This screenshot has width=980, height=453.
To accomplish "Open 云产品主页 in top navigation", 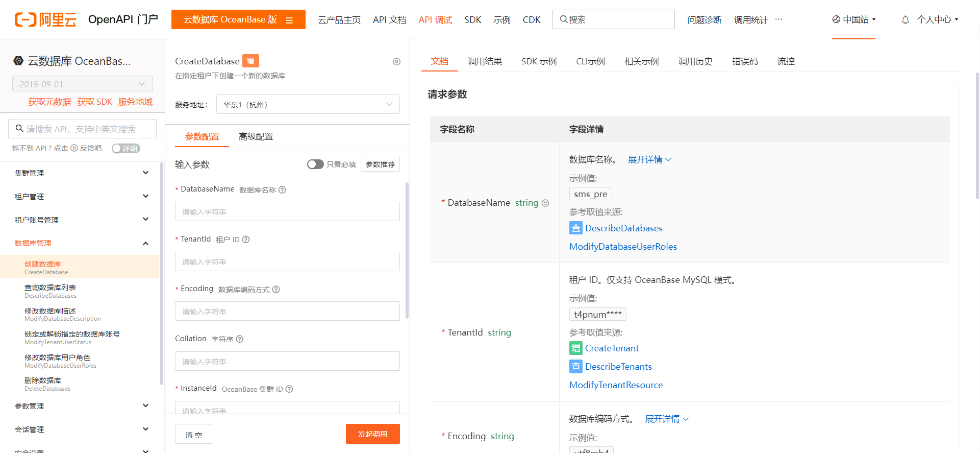I will 339,20.
